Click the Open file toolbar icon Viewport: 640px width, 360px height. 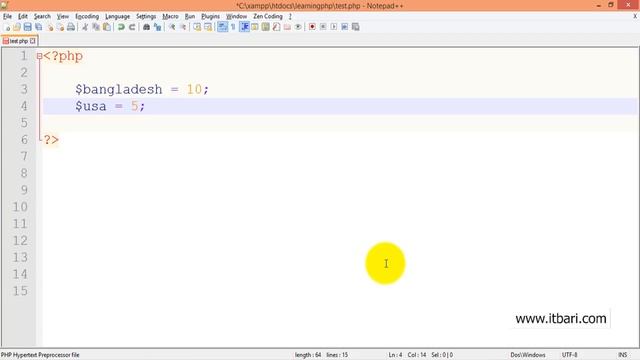pos(17,27)
